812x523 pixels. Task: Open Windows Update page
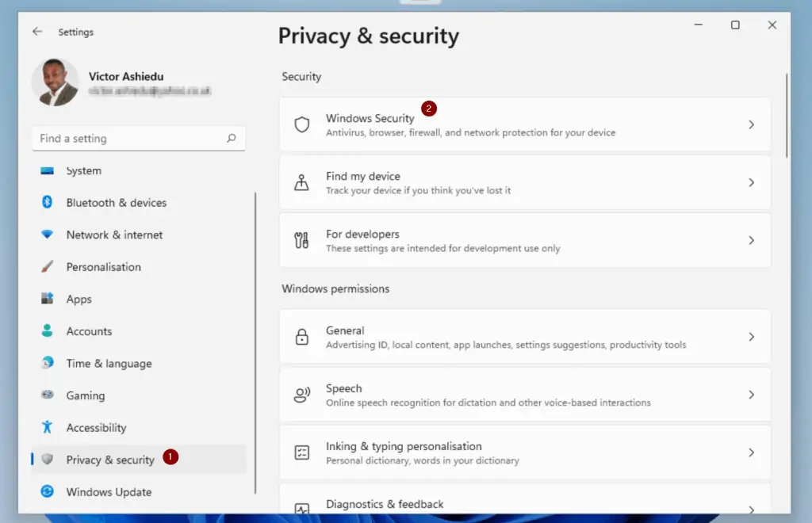pyautogui.click(x=139, y=491)
